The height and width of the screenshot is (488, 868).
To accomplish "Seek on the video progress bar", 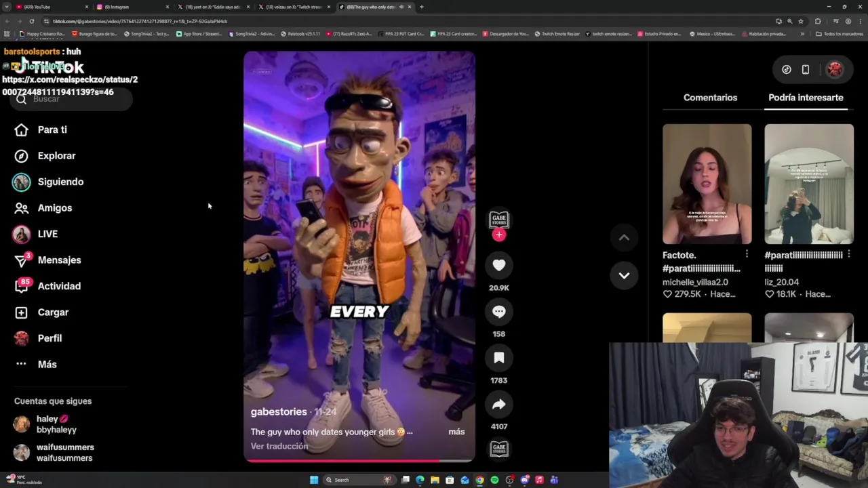I will pyautogui.click(x=359, y=461).
